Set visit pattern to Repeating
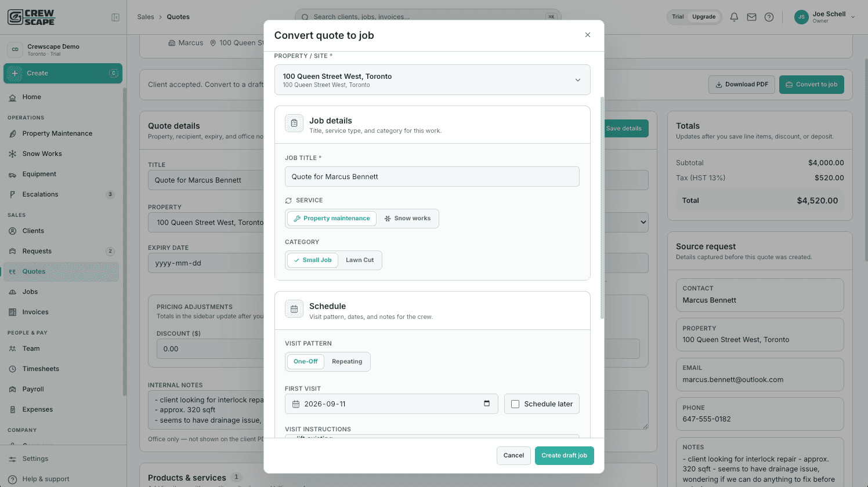The image size is (868, 487). [x=347, y=362]
